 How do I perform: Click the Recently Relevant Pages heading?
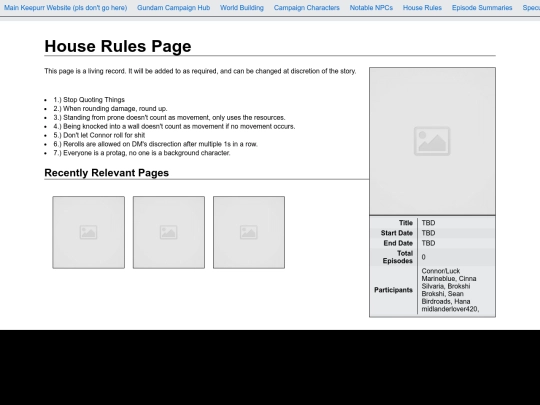(106, 173)
